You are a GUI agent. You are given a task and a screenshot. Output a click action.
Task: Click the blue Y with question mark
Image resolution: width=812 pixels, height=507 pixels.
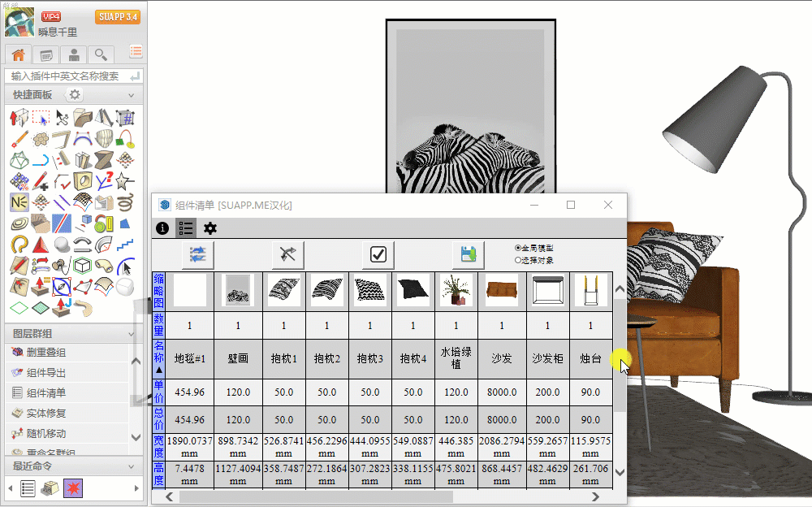coord(104,181)
